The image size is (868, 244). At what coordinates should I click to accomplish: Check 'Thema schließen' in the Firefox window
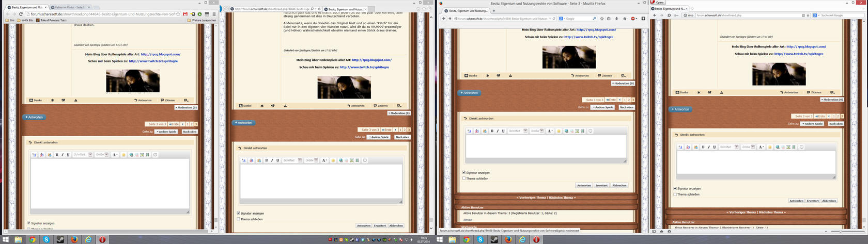(x=464, y=178)
